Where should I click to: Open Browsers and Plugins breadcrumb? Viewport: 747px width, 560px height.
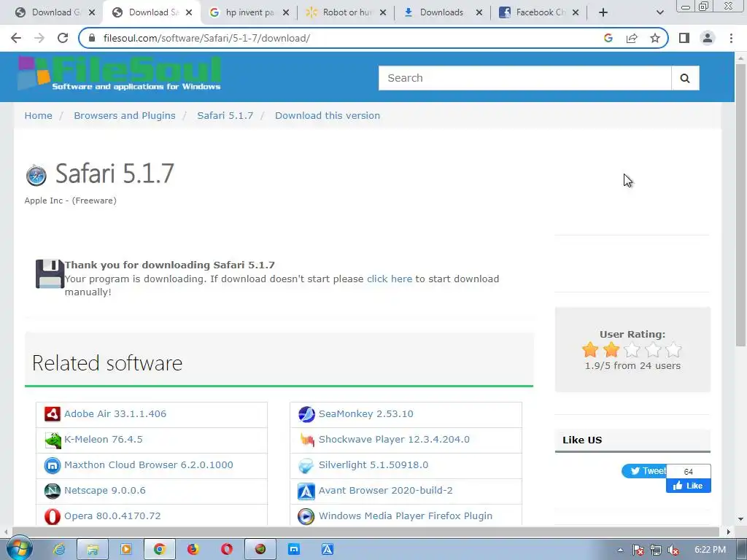click(x=124, y=116)
